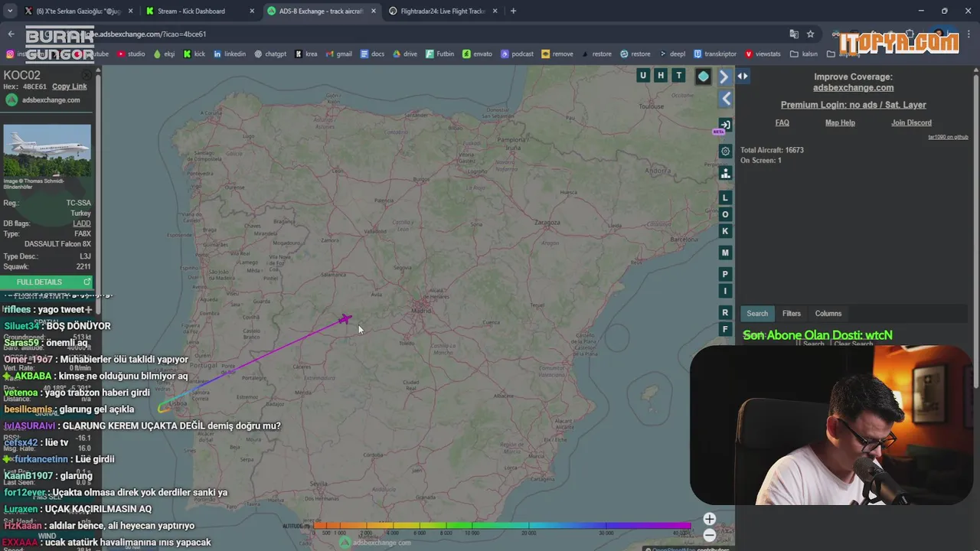Viewport: 980px width, 551px height.
Task: Open the kick bookmark
Action: [194, 54]
